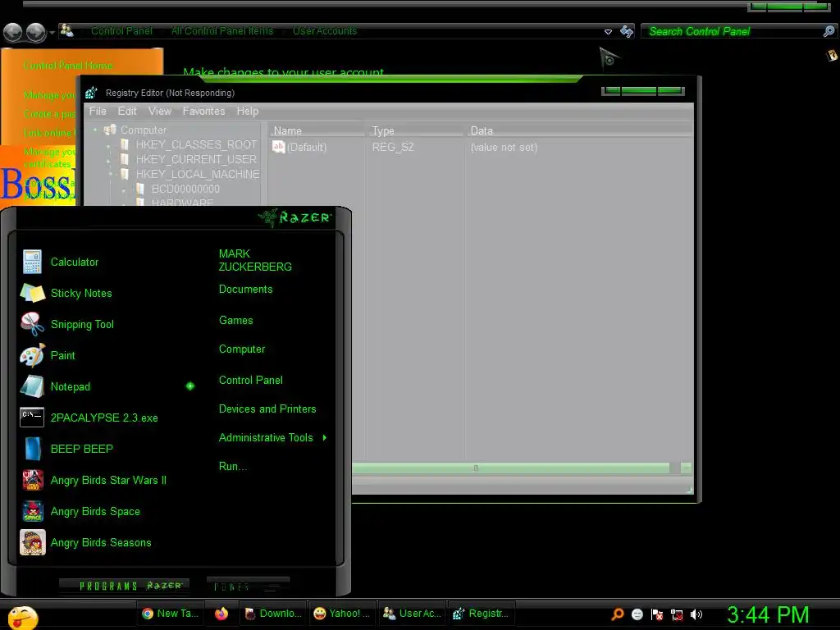
Task: Open Control Panel from Start menu
Action: tap(251, 381)
